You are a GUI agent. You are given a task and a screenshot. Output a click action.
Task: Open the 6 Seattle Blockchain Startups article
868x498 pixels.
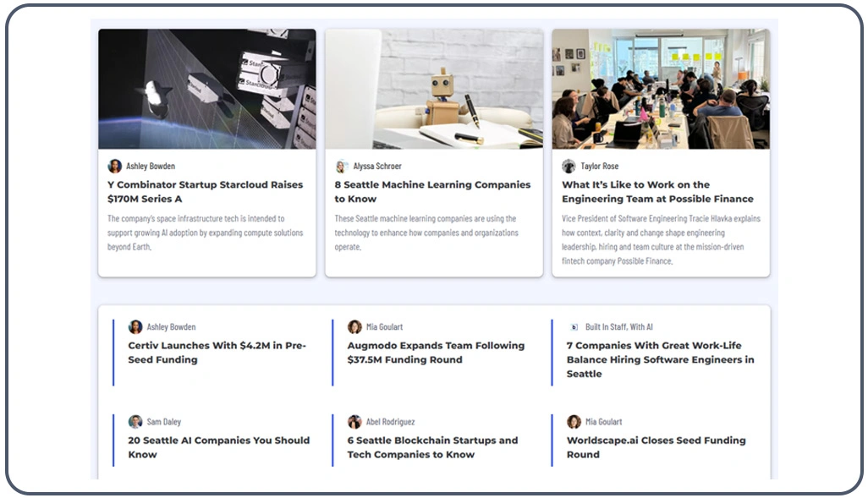pyautogui.click(x=432, y=447)
